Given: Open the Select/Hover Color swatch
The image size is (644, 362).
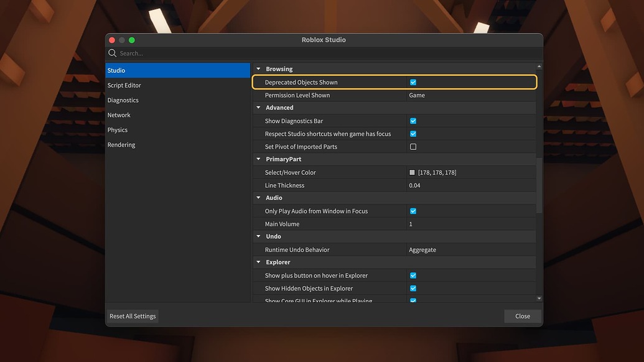Looking at the screenshot, I should 411,172.
